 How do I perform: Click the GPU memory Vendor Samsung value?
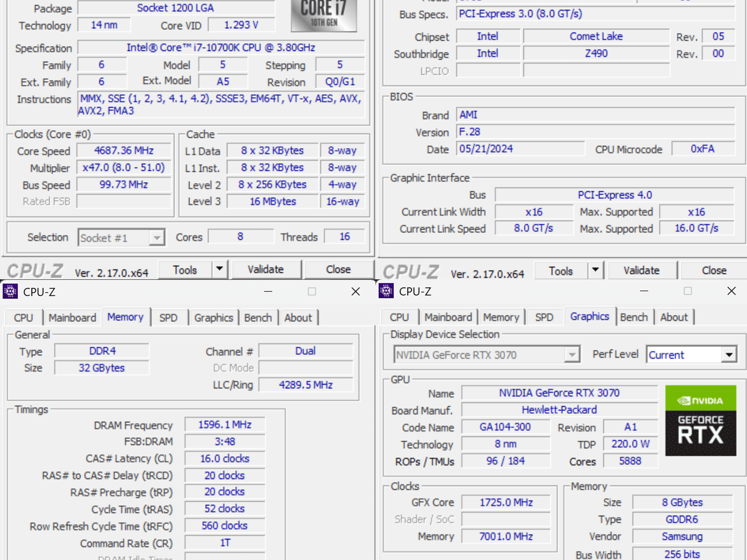coord(682,537)
